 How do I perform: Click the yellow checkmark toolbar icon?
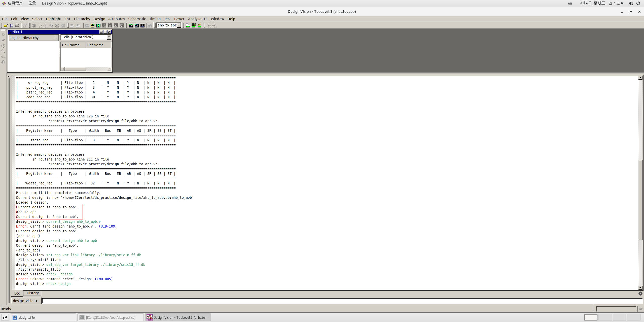click(x=199, y=25)
